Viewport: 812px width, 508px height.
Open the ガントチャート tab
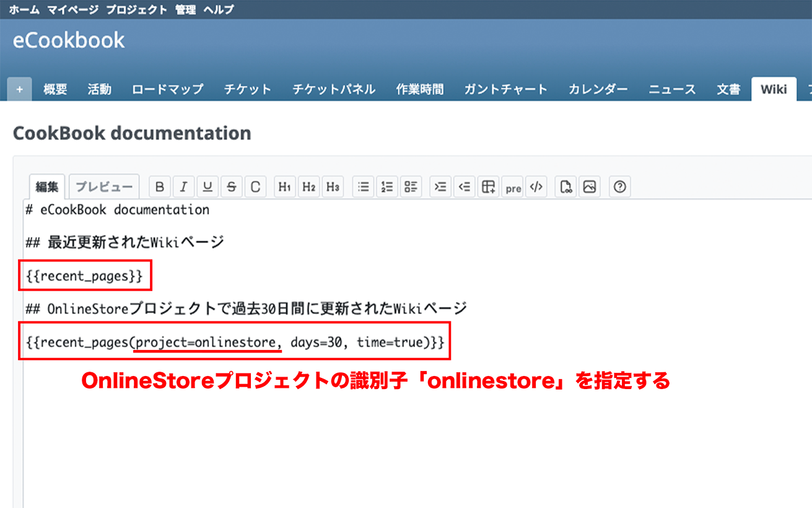click(x=505, y=89)
